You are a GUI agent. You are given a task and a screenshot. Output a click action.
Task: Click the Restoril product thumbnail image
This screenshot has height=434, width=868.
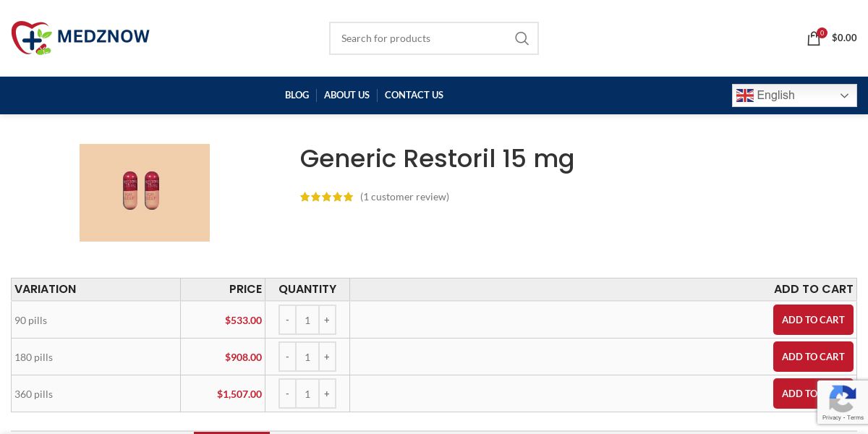pos(145,192)
